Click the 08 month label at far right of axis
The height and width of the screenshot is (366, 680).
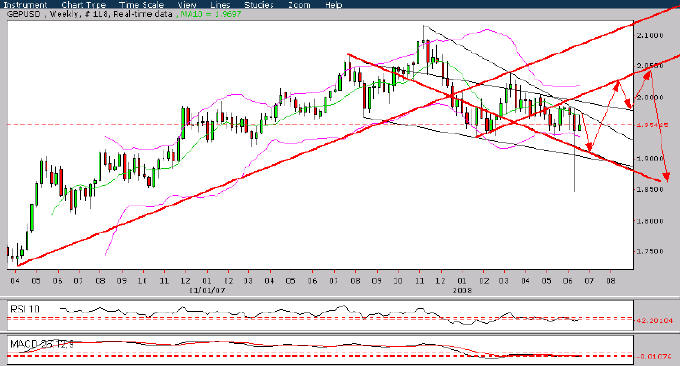611,281
